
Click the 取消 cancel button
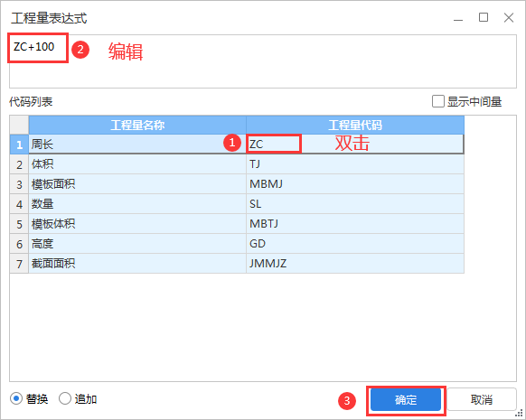[x=482, y=399]
